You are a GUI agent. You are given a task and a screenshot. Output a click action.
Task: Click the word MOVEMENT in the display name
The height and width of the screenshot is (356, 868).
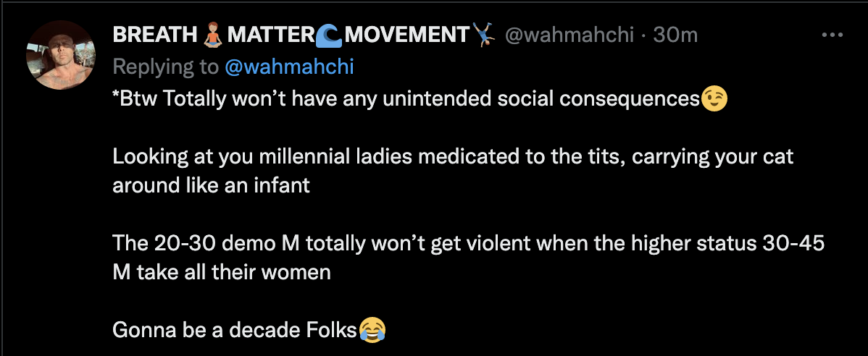pyautogui.click(x=407, y=35)
